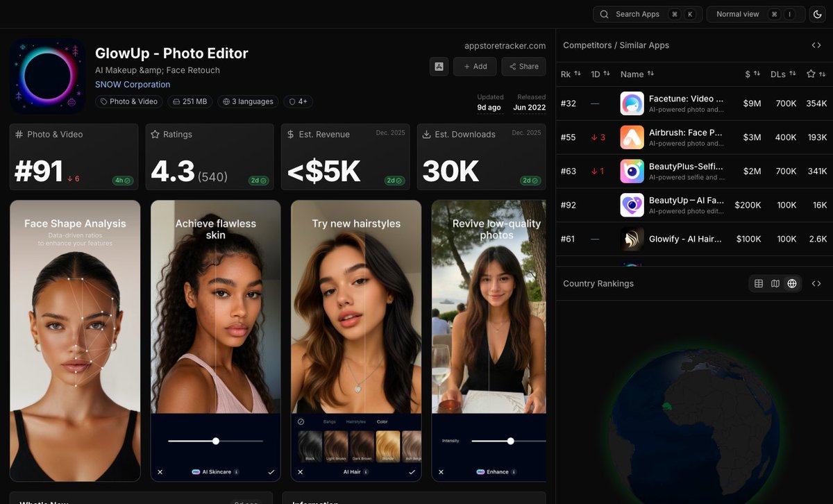Click the 4h refresh badge on rank card
833x504 pixels.
point(123,180)
